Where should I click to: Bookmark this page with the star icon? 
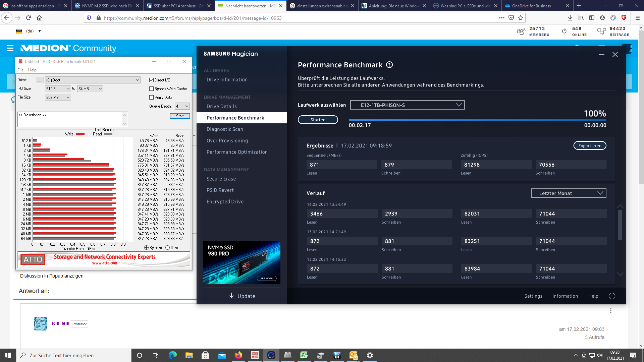point(521,18)
